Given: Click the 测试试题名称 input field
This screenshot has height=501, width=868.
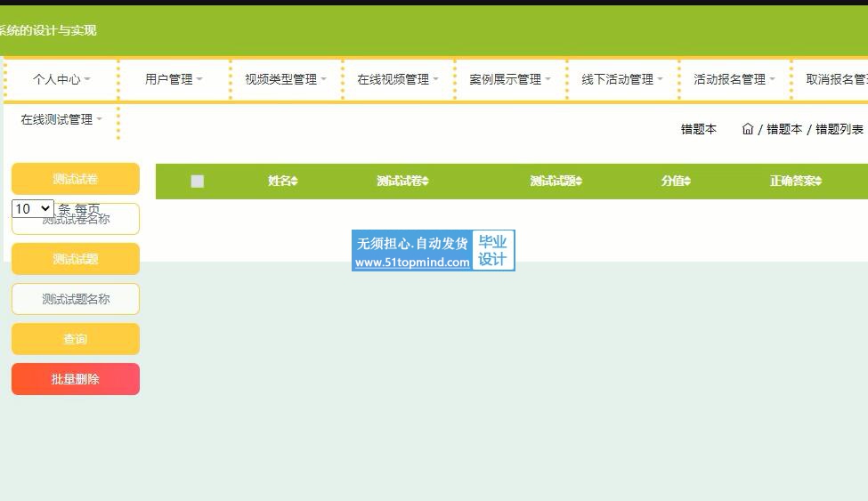Looking at the screenshot, I should tap(76, 299).
